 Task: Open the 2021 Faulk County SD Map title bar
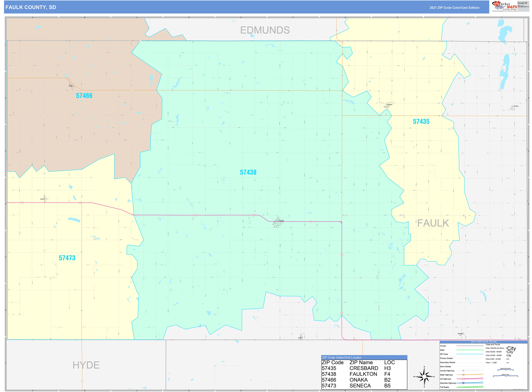484,342
